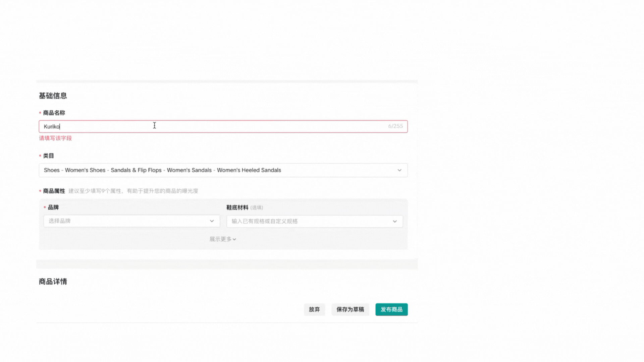644x362 pixels.
Task: Click the 基础信息 section heading
Action: click(x=53, y=96)
